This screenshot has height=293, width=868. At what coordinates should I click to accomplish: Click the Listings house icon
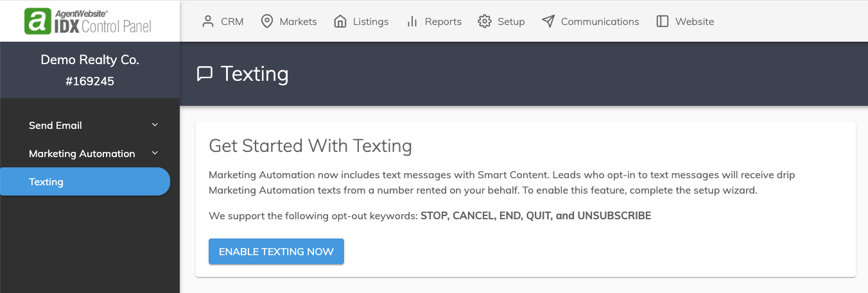pos(340,21)
